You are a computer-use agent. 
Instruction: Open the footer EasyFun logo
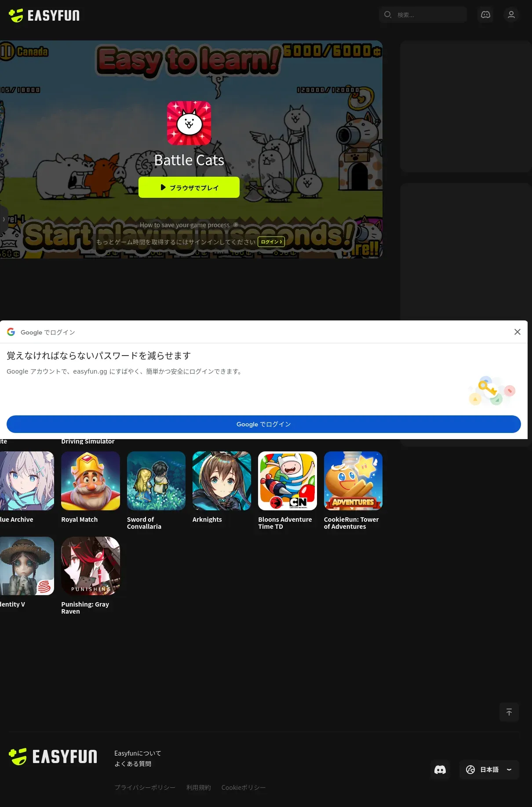[x=53, y=756]
